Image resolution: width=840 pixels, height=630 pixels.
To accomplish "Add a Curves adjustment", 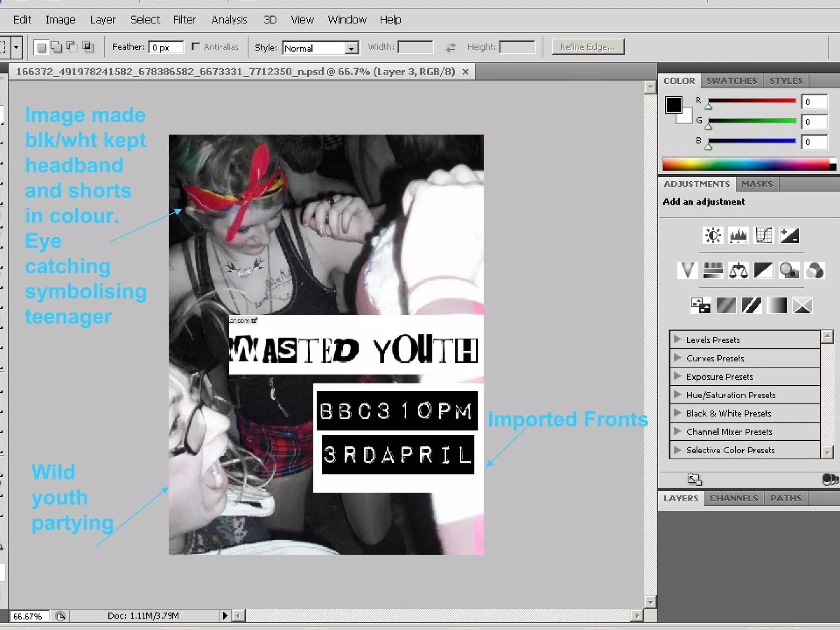I will click(764, 235).
